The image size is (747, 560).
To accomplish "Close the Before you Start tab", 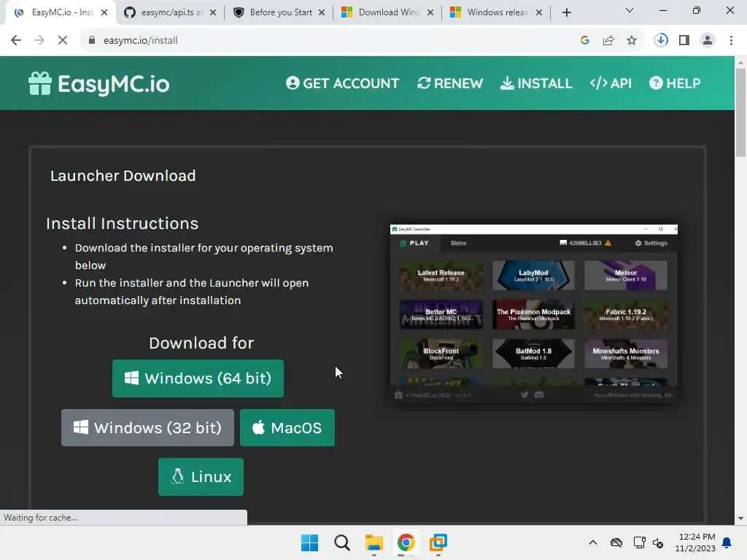I will (322, 12).
